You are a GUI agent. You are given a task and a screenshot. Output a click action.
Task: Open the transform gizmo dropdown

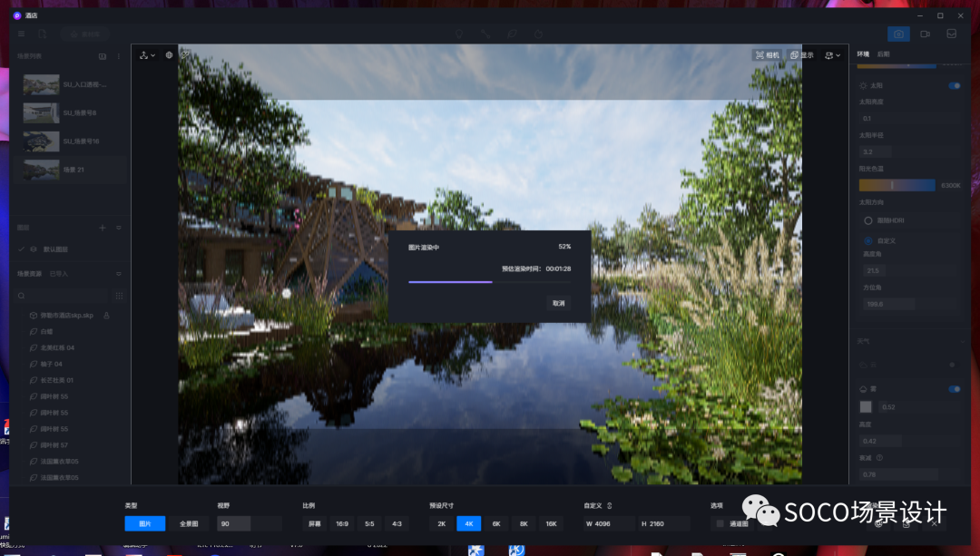(x=148, y=55)
